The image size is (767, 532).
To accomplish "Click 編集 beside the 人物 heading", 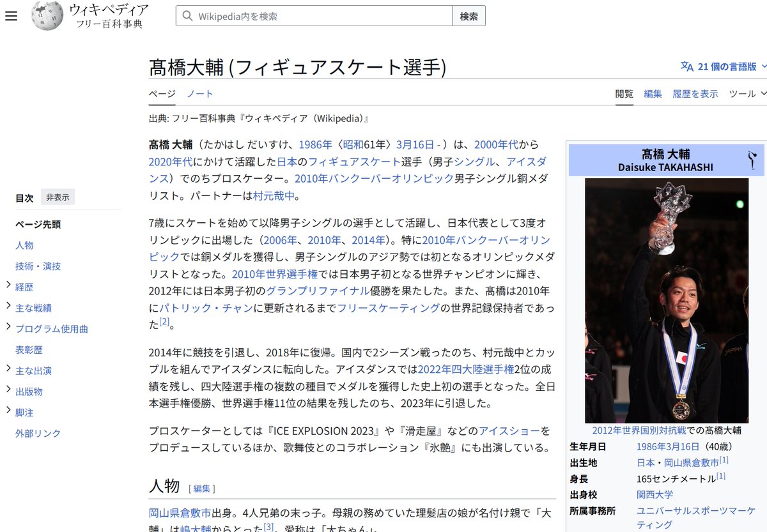I will [201, 489].
